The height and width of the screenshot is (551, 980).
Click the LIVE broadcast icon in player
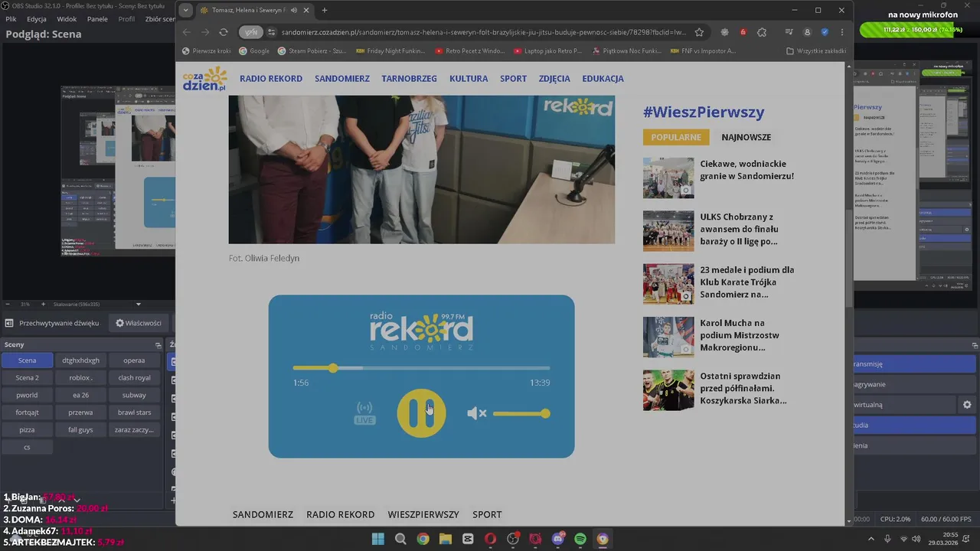coord(365,413)
